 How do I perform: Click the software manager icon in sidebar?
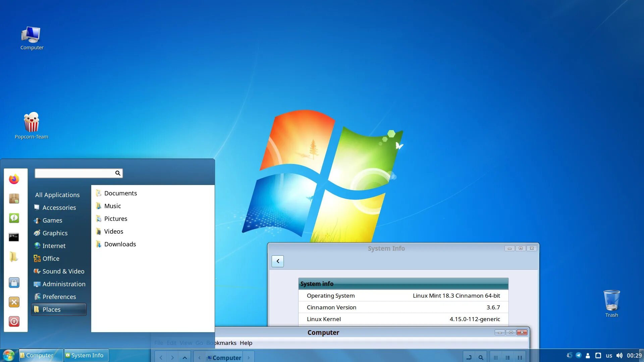tap(14, 198)
